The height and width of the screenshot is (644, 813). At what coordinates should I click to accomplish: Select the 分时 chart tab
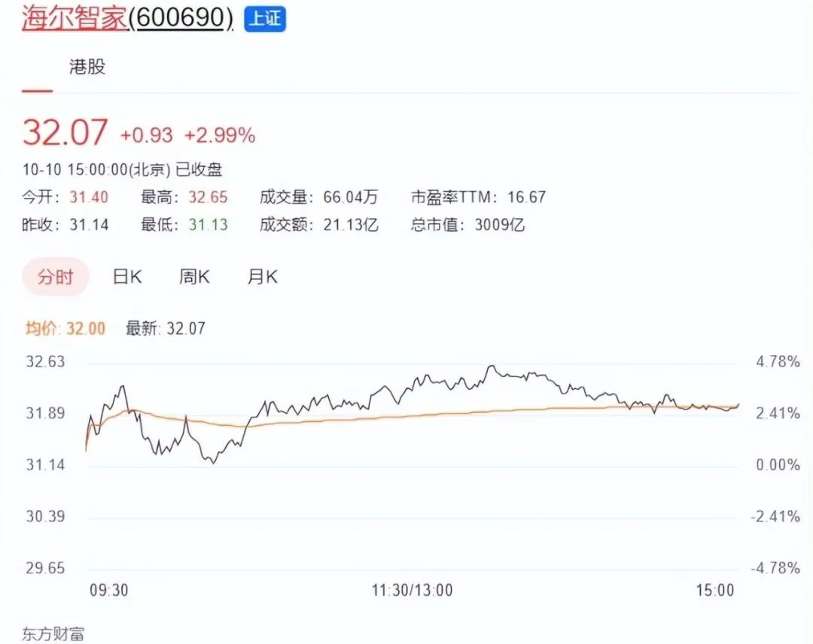pyautogui.click(x=56, y=277)
